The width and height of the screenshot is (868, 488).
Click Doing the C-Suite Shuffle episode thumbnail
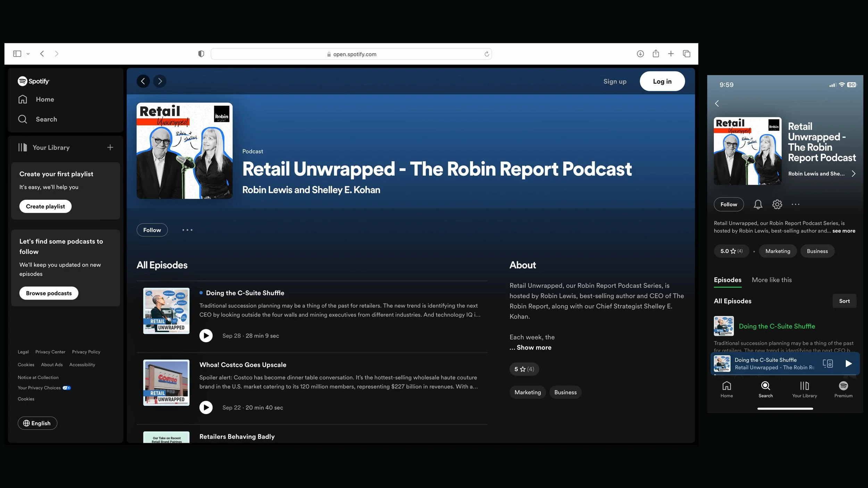pyautogui.click(x=166, y=311)
